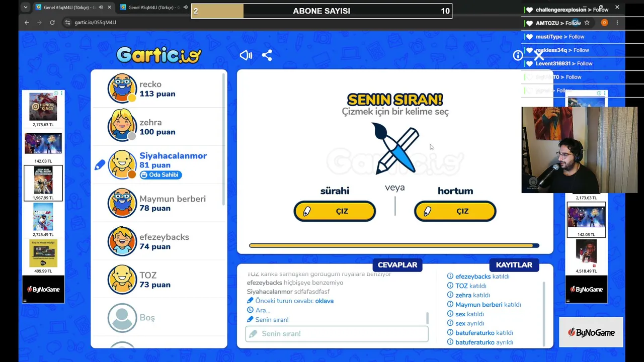Mute audio on the second Genel tab
Screen dimensions: 644x362
(x=185, y=8)
